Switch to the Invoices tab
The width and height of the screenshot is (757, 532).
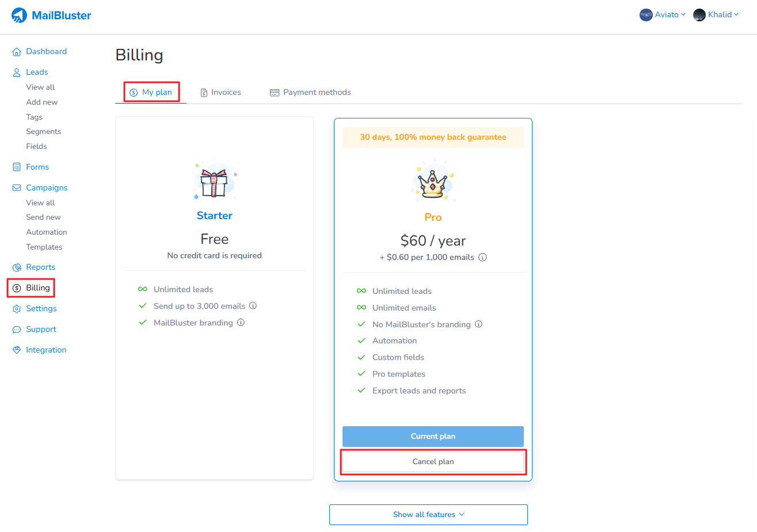[x=220, y=93]
